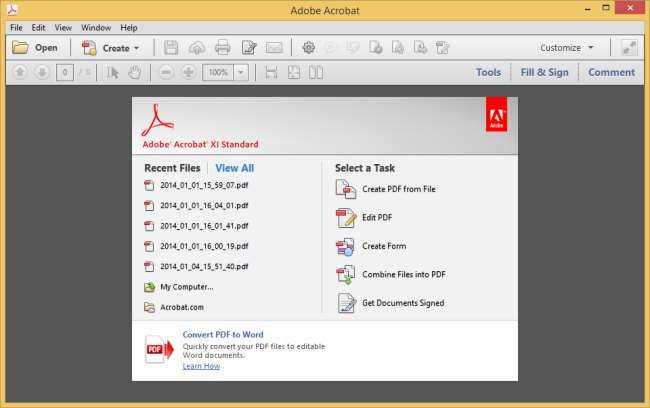This screenshot has height=408, width=650.
Task: Click the delete page toolbar icon
Action: [376, 48]
